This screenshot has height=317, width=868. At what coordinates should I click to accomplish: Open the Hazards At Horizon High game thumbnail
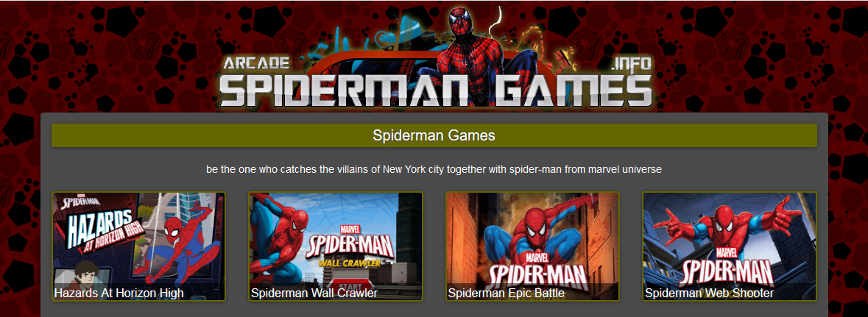click(139, 246)
